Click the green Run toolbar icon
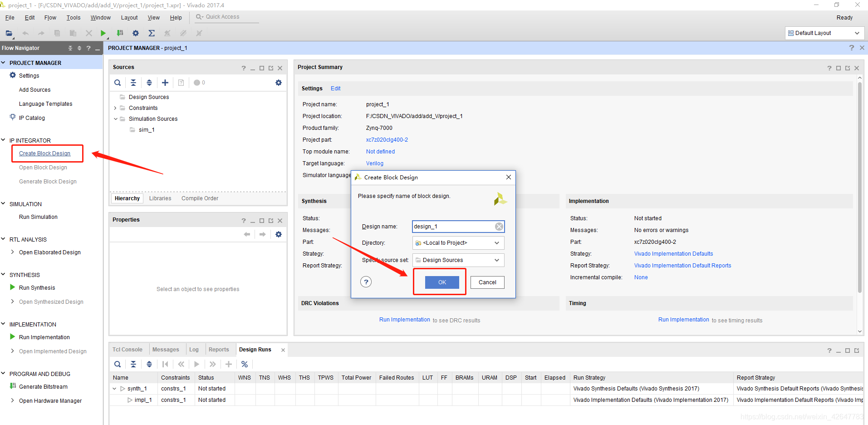The image size is (868, 425). 103,33
